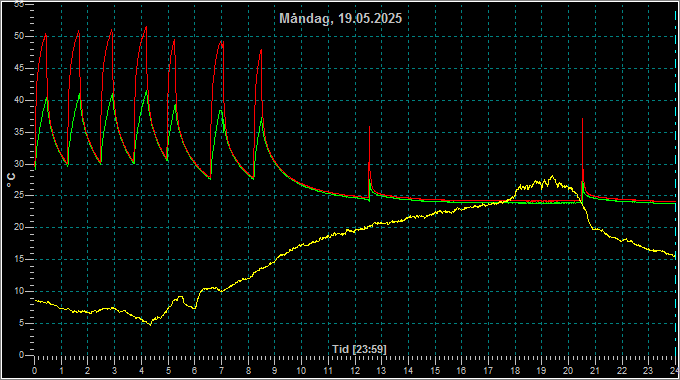Click the 40 value on temperature axis
Image resolution: width=680 pixels, height=380 pixels.
point(19,100)
